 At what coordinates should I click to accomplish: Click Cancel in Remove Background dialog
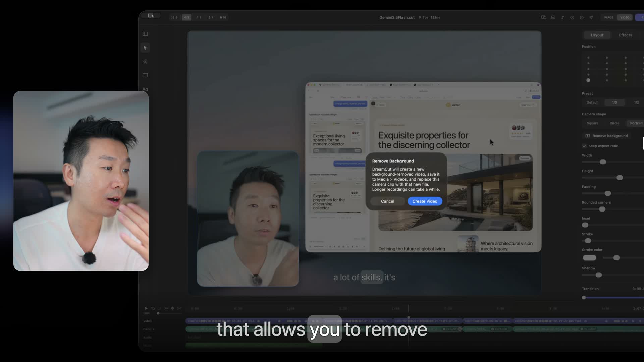coord(387,201)
